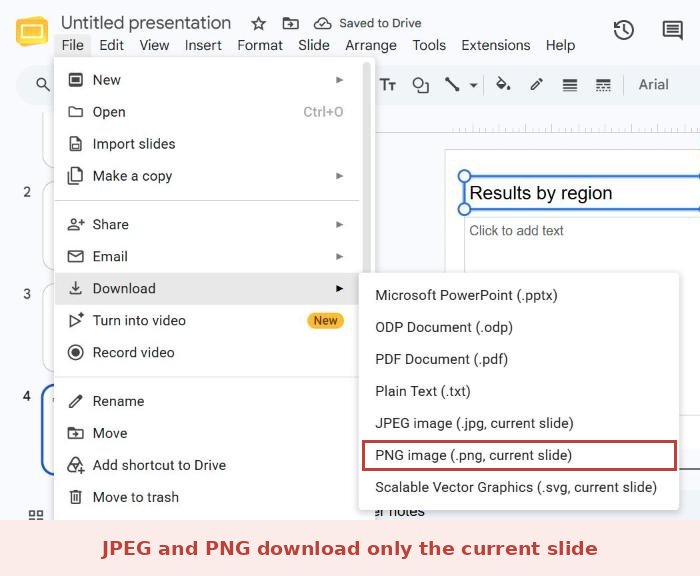Click the presentation title Untitled presentation
This screenshot has height=576, width=700.
(x=146, y=23)
